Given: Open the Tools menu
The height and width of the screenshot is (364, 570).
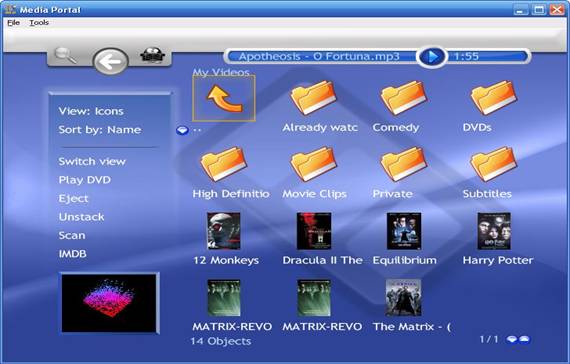Looking at the screenshot, I should pyautogui.click(x=39, y=23).
